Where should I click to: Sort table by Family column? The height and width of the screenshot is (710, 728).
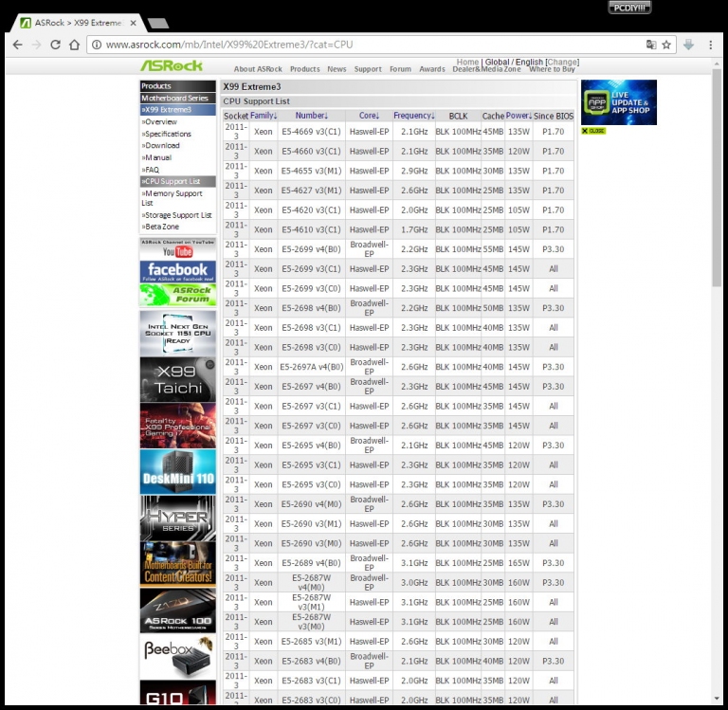[264, 115]
